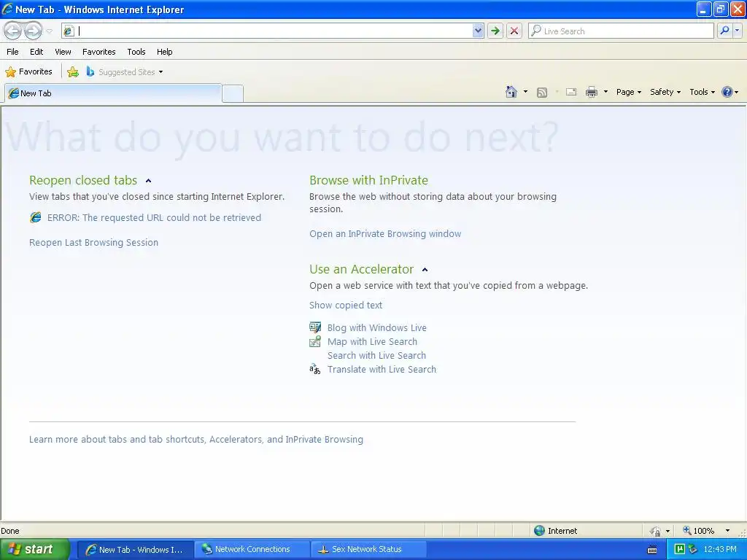Click the Internet zone status indicator

coord(555,531)
